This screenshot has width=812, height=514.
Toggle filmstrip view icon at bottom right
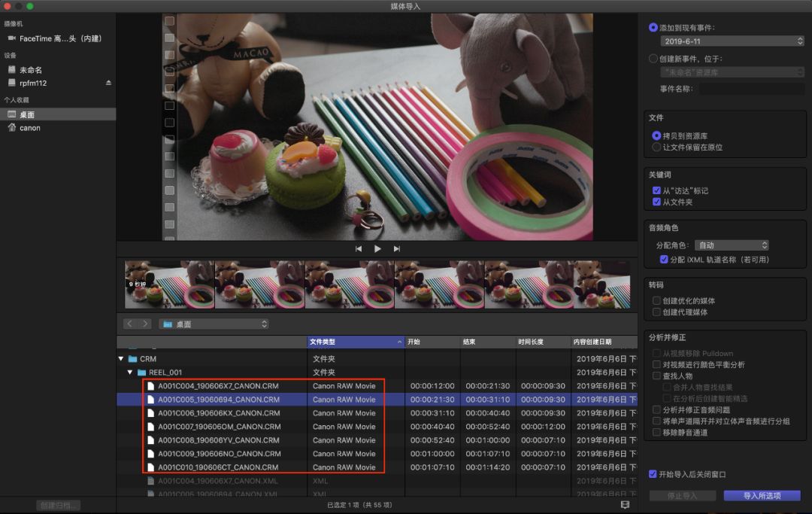625,505
